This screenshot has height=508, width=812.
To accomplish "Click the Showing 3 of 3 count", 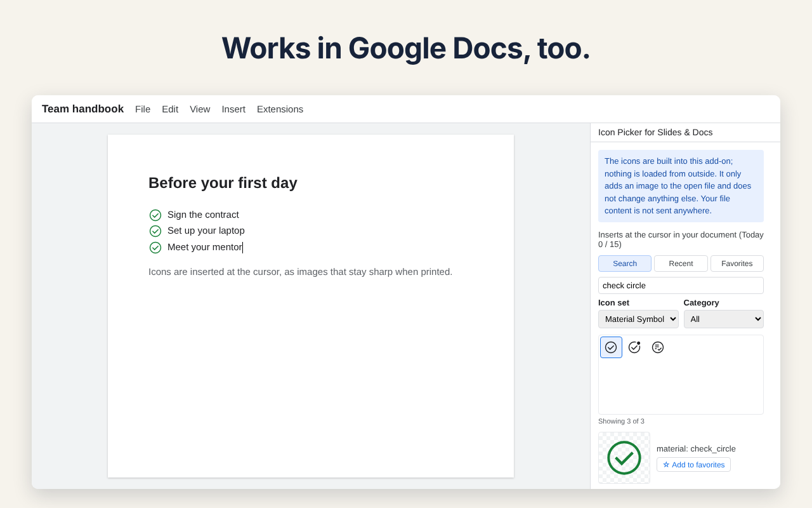I will (621, 421).
